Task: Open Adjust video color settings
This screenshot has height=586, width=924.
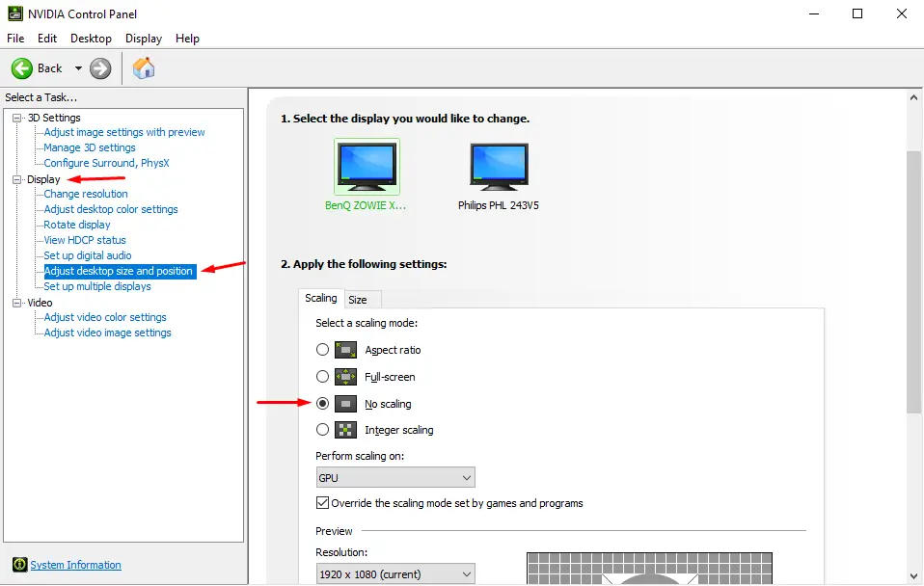Action: click(x=105, y=317)
